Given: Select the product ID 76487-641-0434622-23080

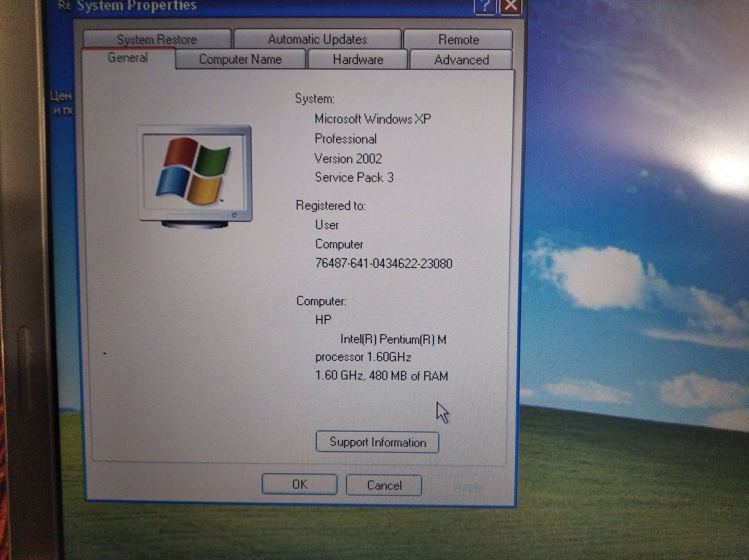Looking at the screenshot, I should pyautogui.click(x=384, y=263).
